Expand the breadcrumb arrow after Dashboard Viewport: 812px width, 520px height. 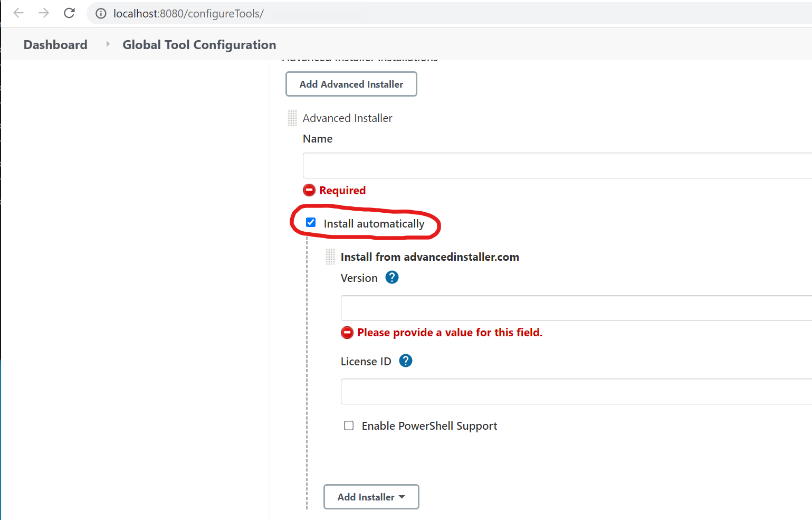[x=108, y=44]
